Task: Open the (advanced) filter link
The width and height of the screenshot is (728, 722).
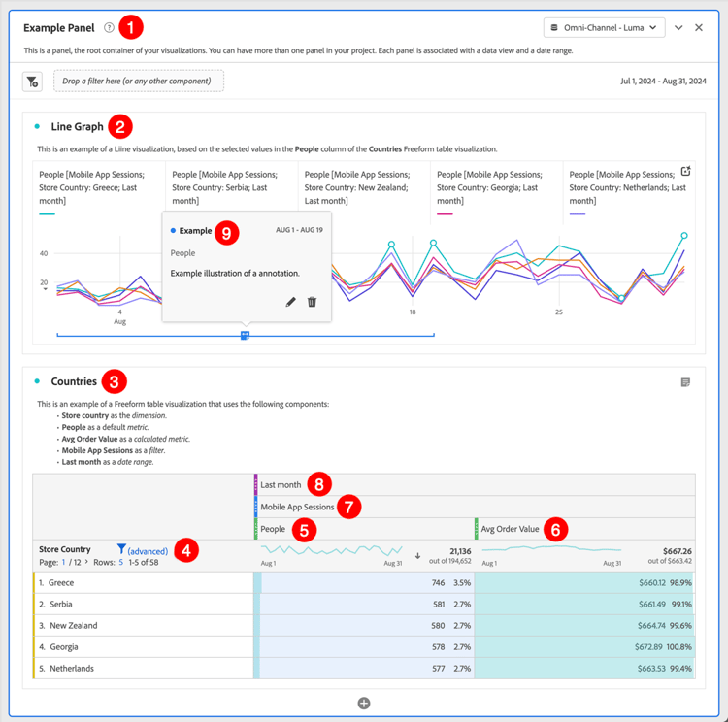Action: pyautogui.click(x=148, y=551)
